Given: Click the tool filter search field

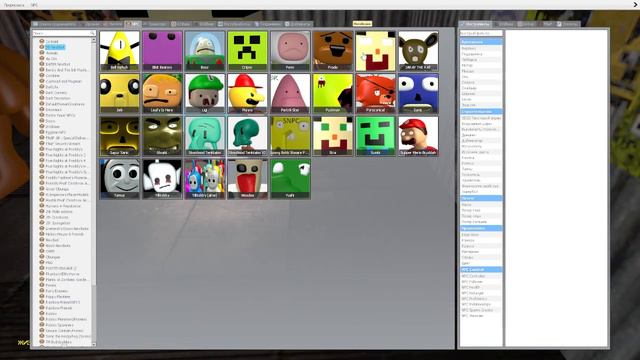Looking at the screenshot, I should point(481,33).
